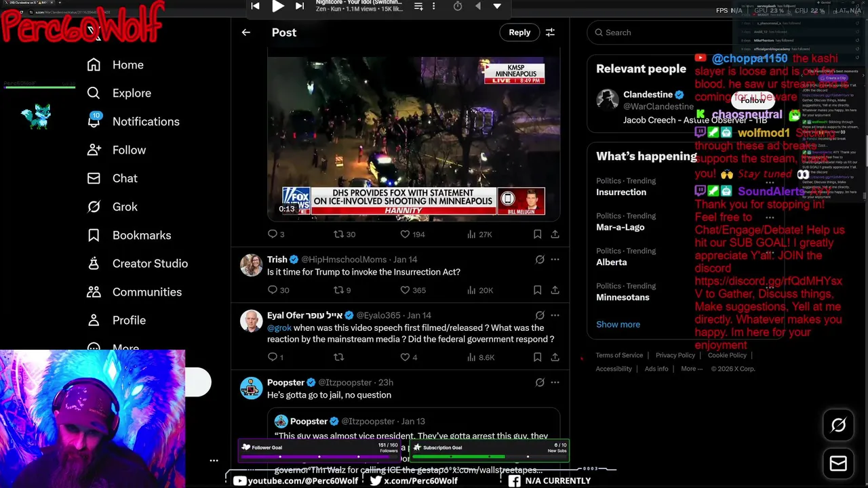This screenshot has width=868, height=488.
Task: Open the media player three-dot menu
Action: [435, 6]
